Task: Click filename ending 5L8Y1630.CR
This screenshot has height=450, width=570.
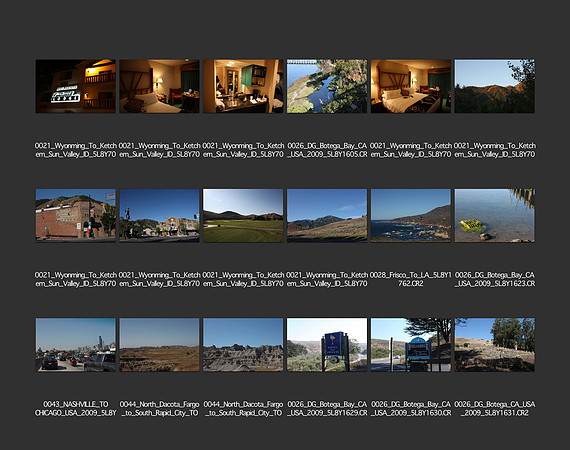Action: pos(411,409)
